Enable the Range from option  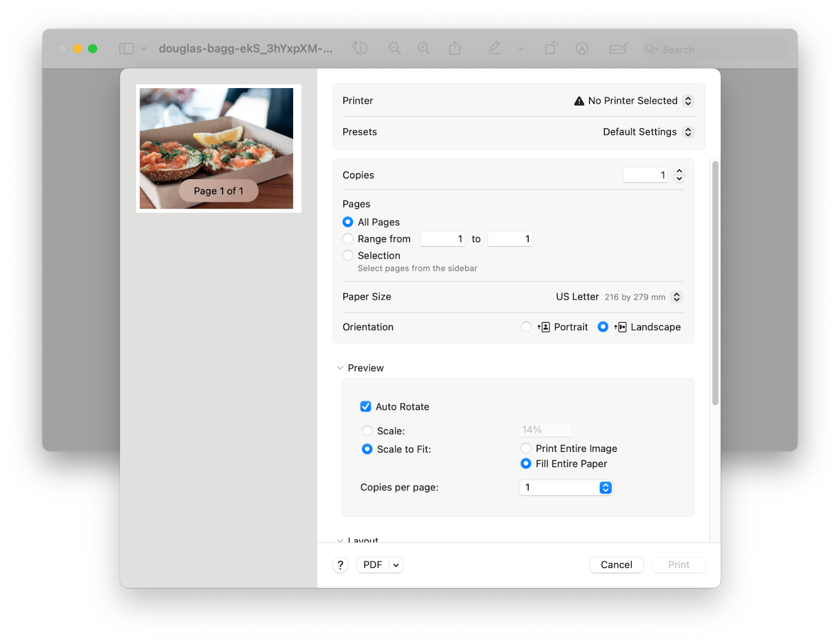348,238
